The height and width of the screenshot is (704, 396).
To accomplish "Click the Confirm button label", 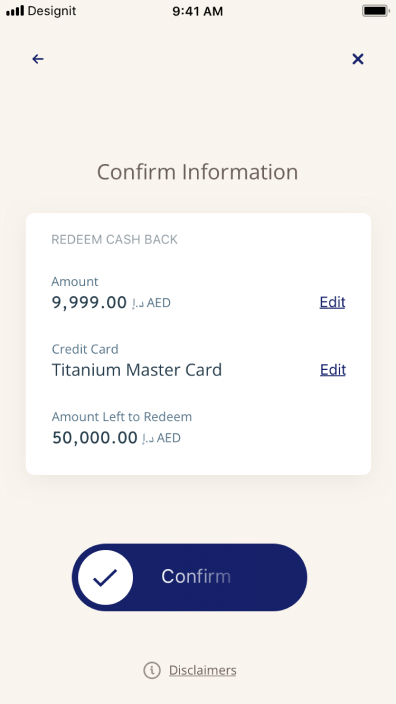I will 196,576.
